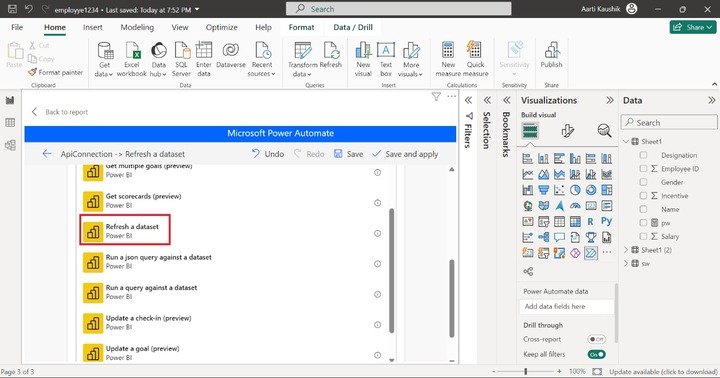Check the Salary field

tap(643, 236)
